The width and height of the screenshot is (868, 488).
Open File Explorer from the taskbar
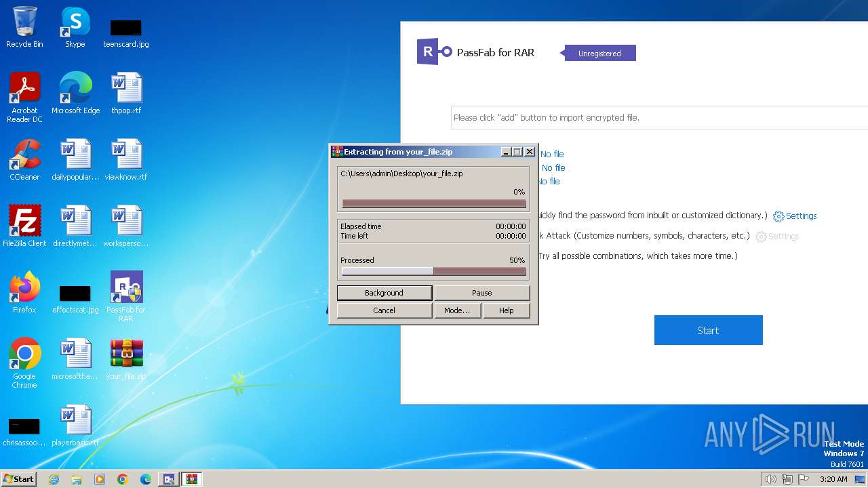click(x=77, y=479)
